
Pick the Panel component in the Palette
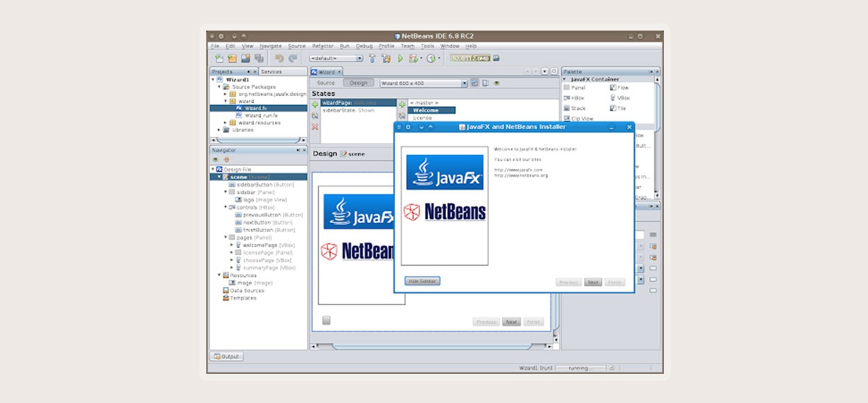click(574, 88)
